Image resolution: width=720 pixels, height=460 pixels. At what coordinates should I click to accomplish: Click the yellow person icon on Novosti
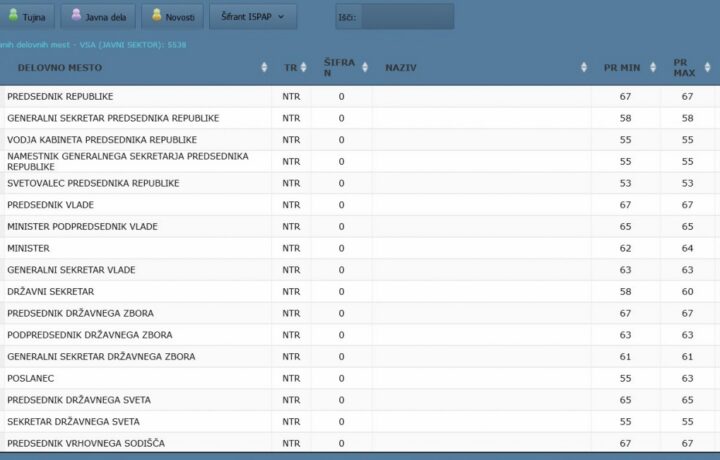[x=157, y=15]
